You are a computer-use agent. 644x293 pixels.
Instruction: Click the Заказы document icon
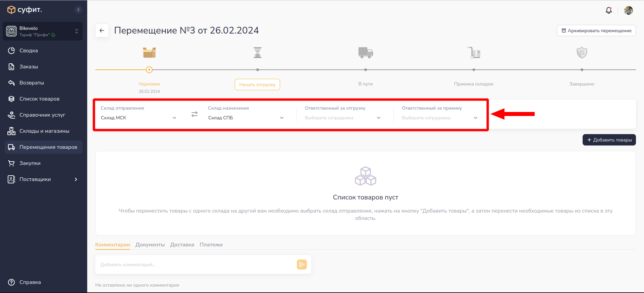[11, 67]
